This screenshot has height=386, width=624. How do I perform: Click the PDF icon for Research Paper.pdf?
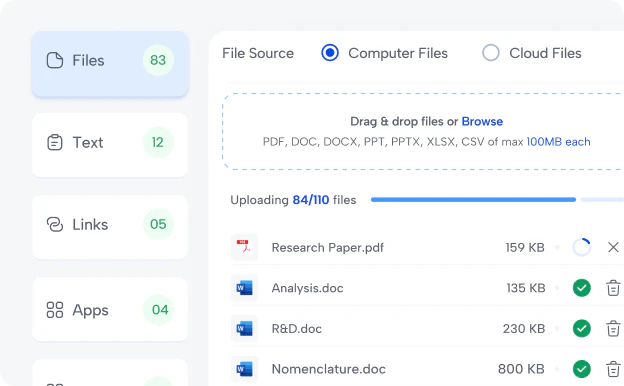tap(244, 247)
